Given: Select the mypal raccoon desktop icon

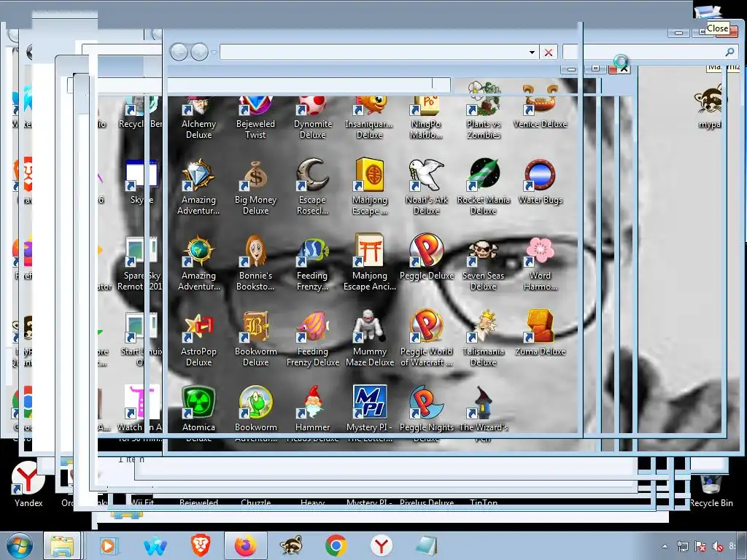Looking at the screenshot, I should (710, 107).
